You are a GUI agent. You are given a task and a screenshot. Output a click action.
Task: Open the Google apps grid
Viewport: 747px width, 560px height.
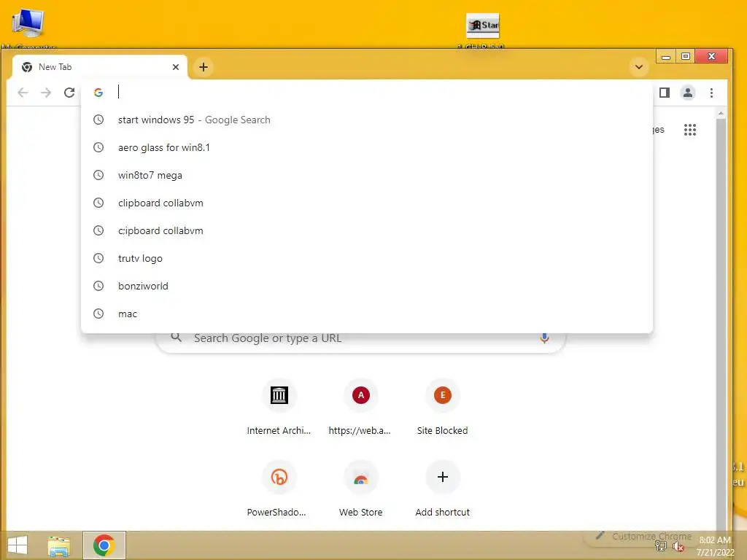pyautogui.click(x=690, y=130)
